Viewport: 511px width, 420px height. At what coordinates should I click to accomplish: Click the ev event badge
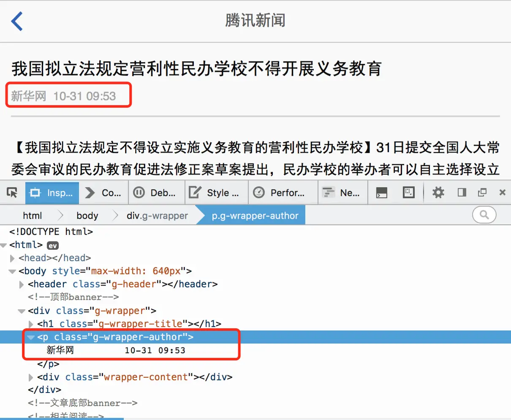coord(53,245)
